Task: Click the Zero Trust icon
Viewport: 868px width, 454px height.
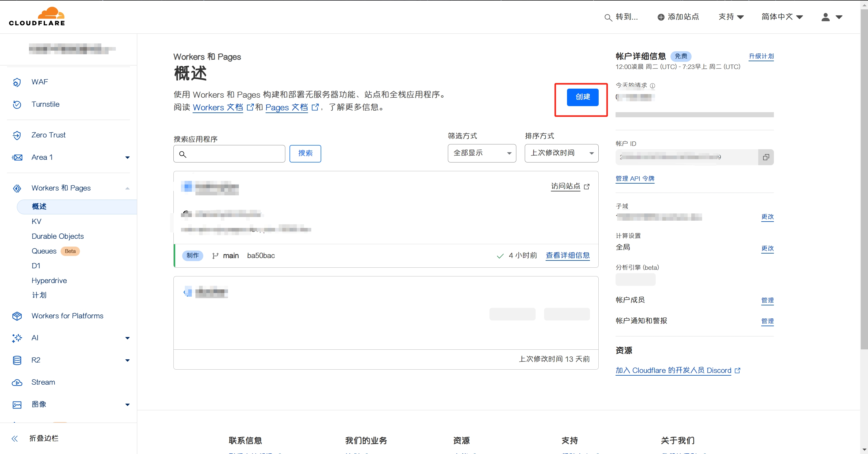Action: (x=17, y=135)
